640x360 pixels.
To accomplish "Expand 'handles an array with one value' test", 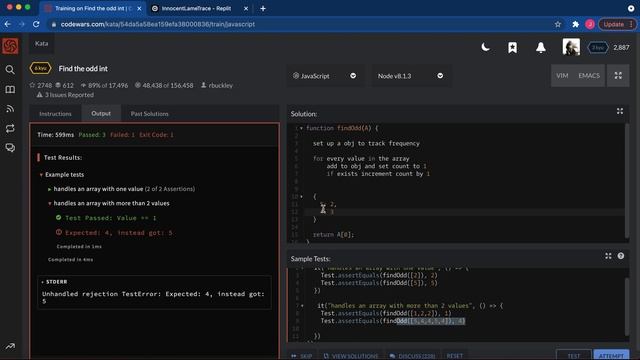I will pyautogui.click(x=50, y=189).
